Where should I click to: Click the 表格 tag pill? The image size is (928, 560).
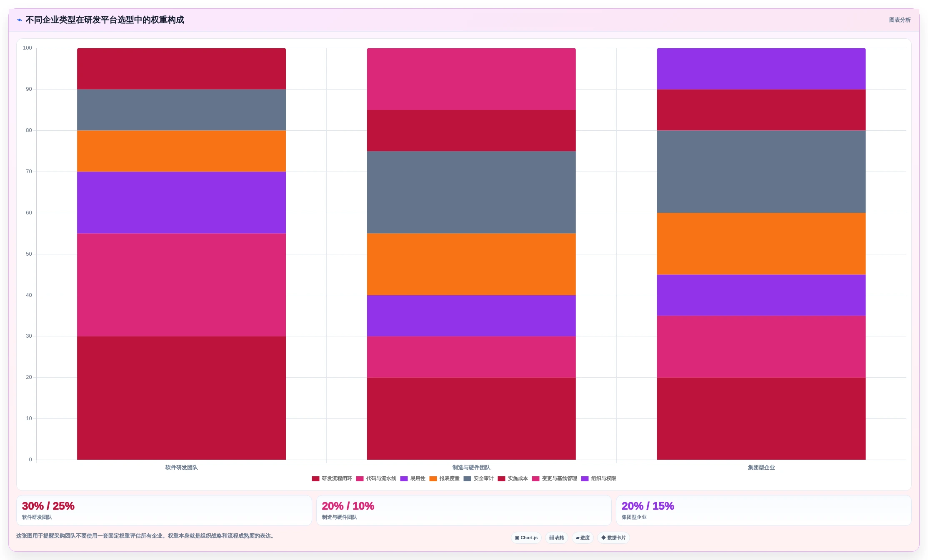pos(557,538)
